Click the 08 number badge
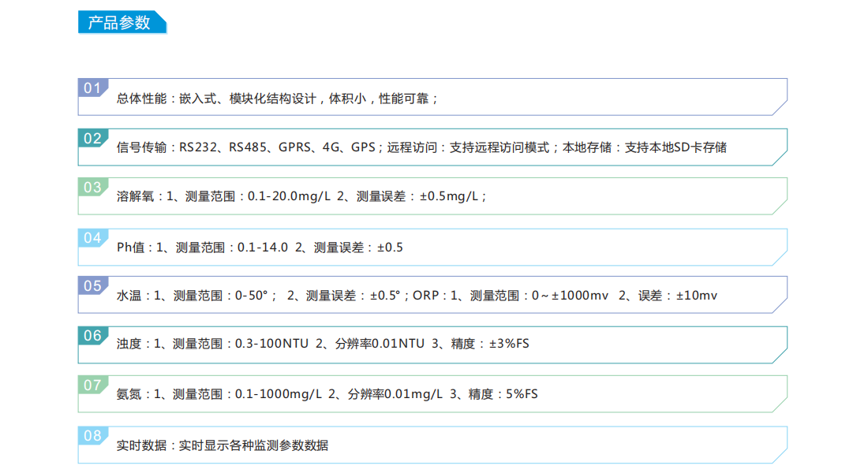868x473 pixels. (92, 435)
